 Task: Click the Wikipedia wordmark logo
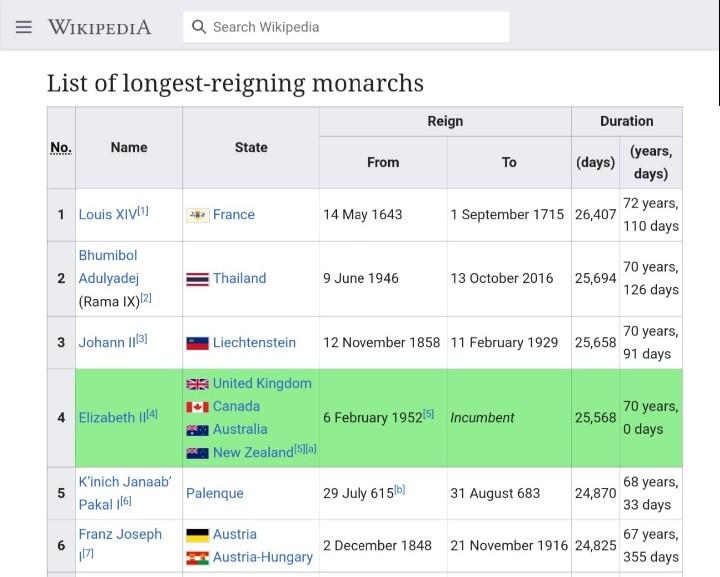pyautogui.click(x=100, y=27)
